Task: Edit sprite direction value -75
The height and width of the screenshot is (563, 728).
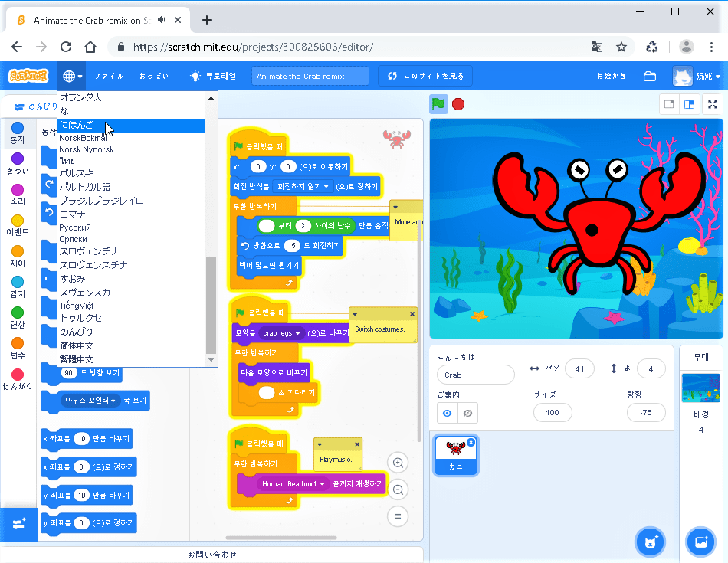Action: click(x=646, y=413)
